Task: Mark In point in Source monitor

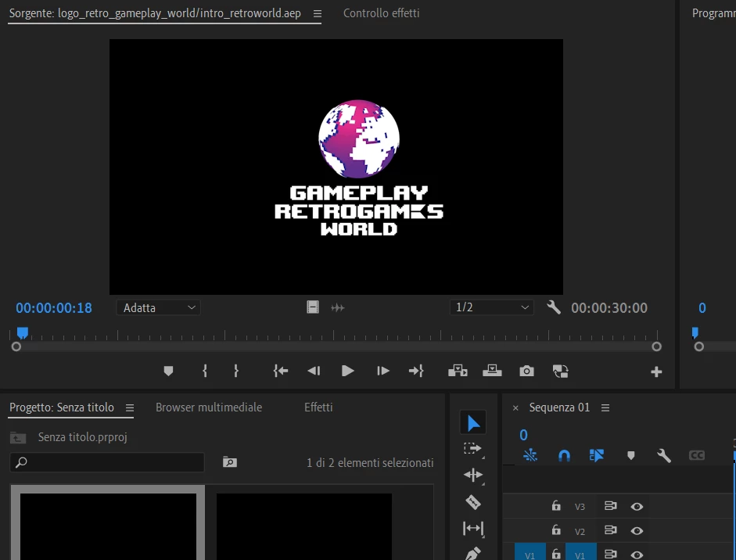Action: (205, 372)
